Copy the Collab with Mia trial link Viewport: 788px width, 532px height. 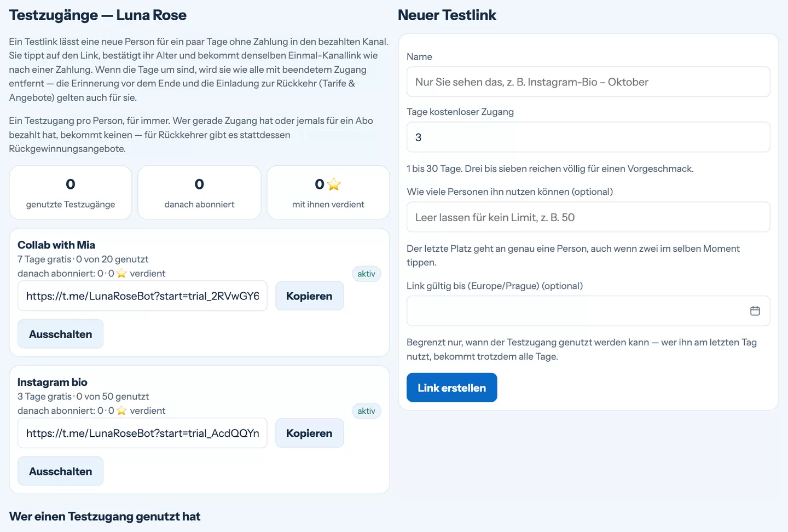pyautogui.click(x=309, y=296)
